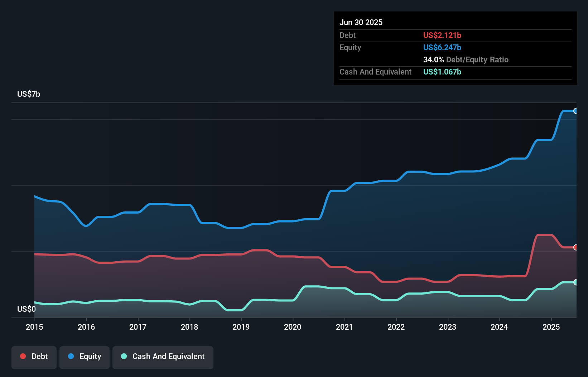
Task: Click the 2019 x-axis label
Action: coord(241,327)
